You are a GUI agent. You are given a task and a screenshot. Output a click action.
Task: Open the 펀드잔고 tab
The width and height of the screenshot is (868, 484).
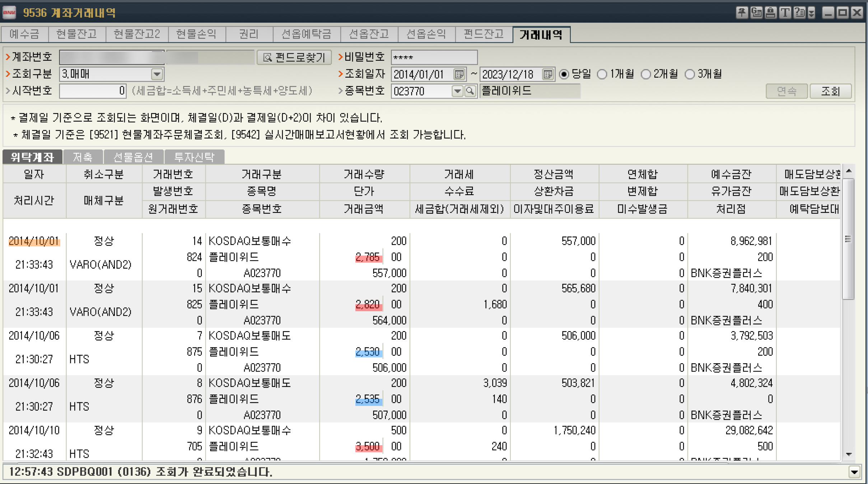coord(484,34)
